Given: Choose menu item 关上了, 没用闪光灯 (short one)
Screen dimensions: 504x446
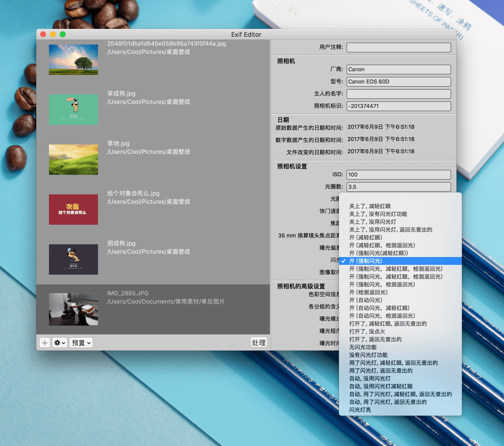Looking at the screenshot, I should pyautogui.click(x=400, y=222).
